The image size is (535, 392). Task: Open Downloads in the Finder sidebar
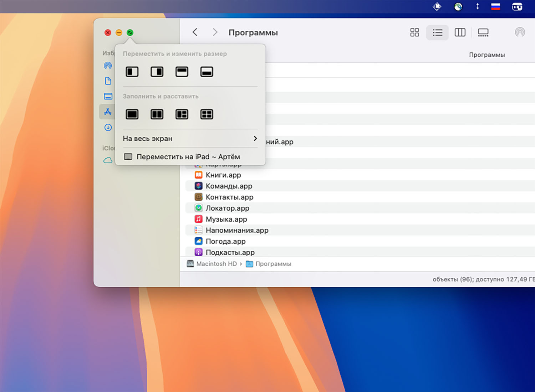[108, 128]
